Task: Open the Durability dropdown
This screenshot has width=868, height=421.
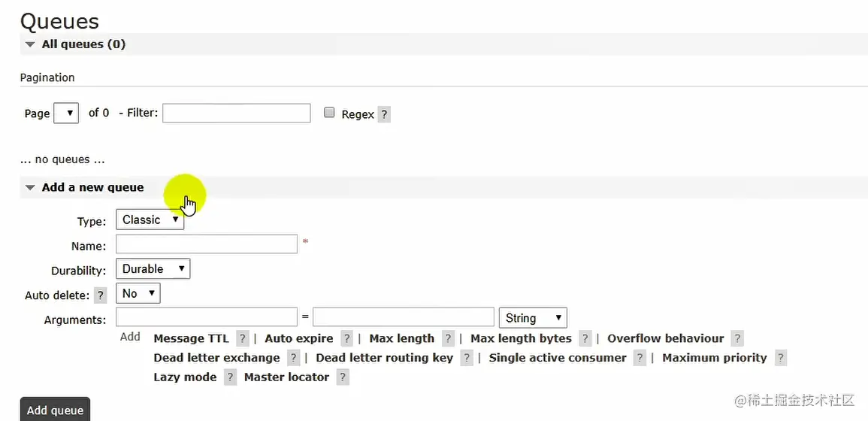Action: click(x=153, y=268)
